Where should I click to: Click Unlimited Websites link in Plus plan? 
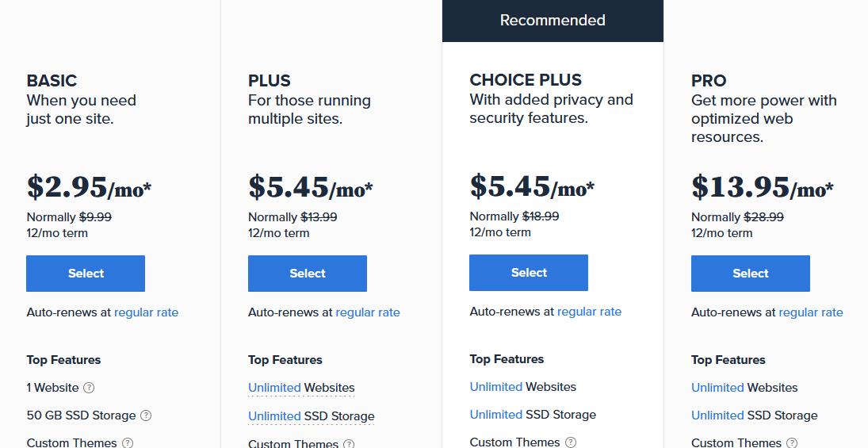[x=301, y=388]
